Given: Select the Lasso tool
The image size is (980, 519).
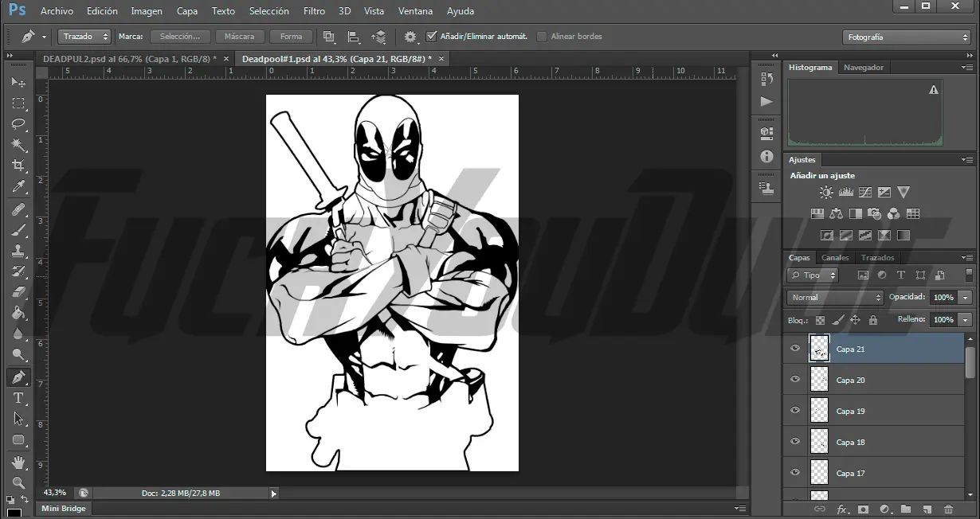Looking at the screenshot, I should (x=18, y=123).
